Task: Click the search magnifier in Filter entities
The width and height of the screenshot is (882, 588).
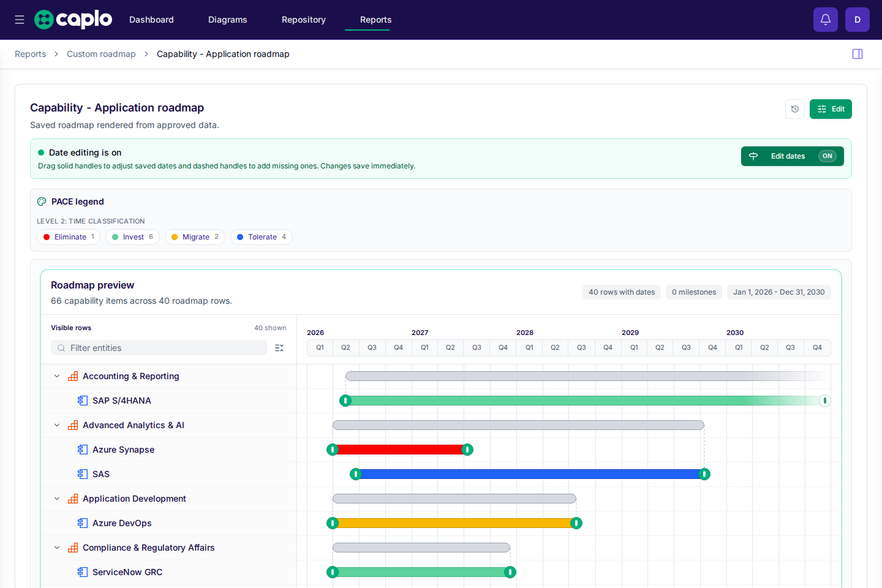Action: pyautogui.click(x=61, y=348)
